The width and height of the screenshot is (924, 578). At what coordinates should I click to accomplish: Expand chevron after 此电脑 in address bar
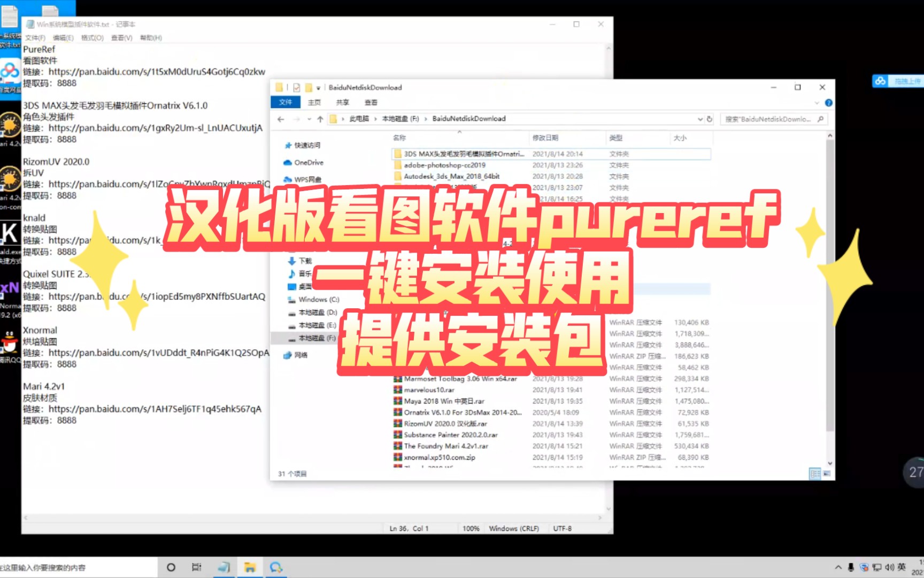376,119
